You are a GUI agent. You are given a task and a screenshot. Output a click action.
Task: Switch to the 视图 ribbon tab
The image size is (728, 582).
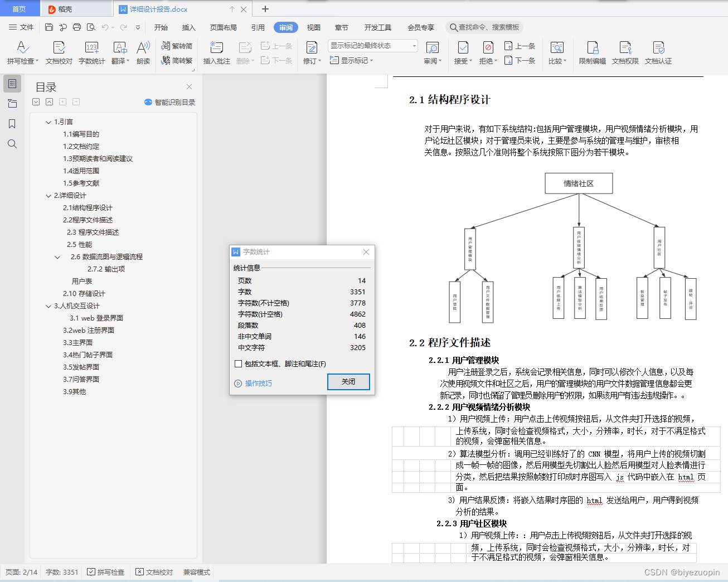pyautogui.click(x=314, y=27)
